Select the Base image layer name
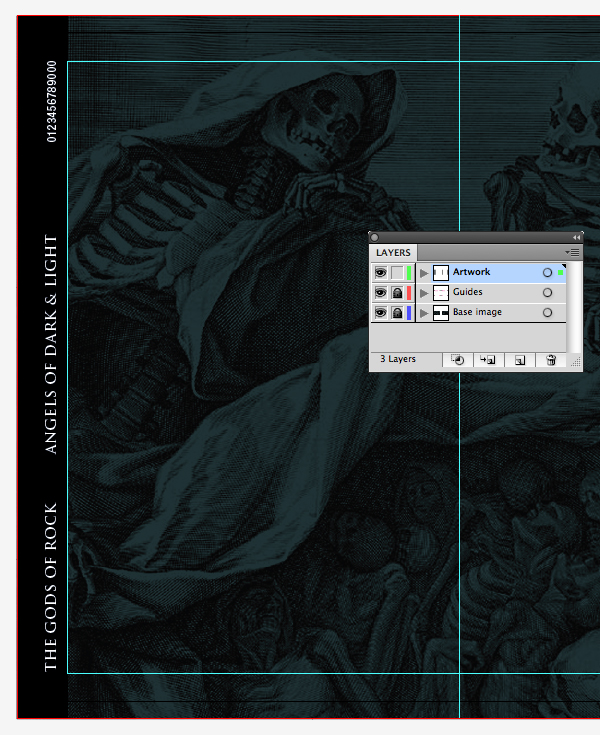This screenshot has width=600, height=735. [477, 312]
